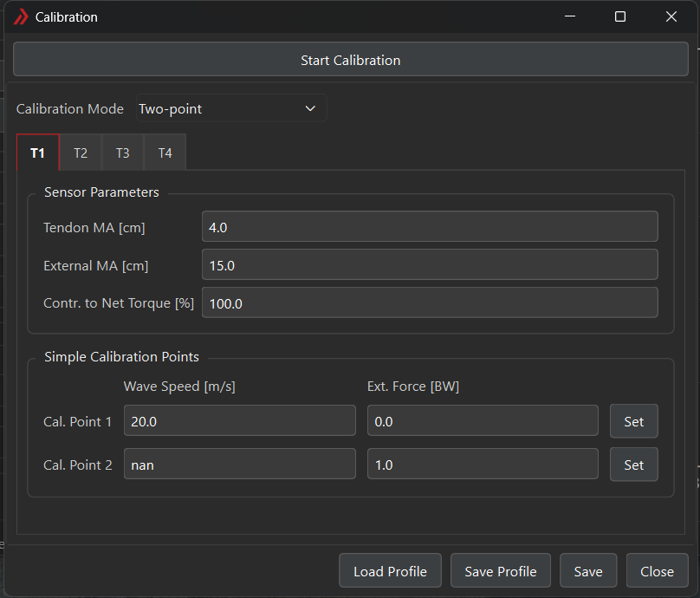
Task: Click the Calibration title text
Action: tap(67, 17)
